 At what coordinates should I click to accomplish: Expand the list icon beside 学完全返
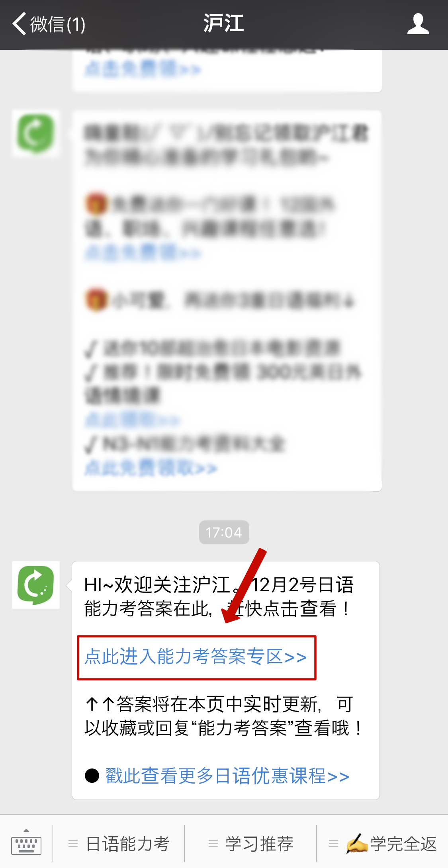tap(333, 844)
